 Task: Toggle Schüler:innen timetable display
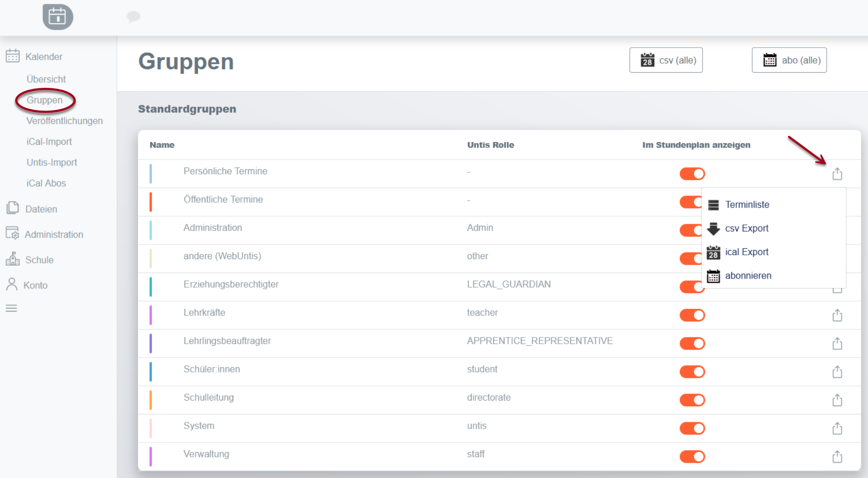pyautogui.click(x=692, y=372)
